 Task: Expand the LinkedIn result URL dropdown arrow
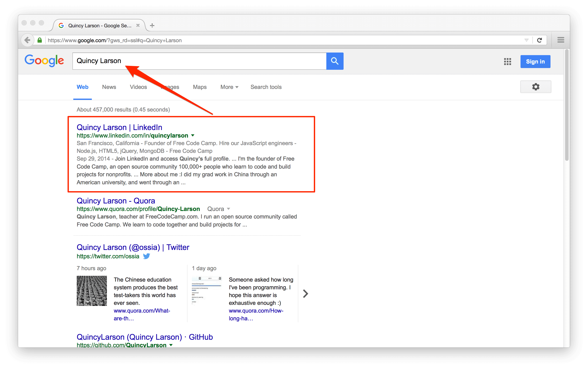pos(193,135)
